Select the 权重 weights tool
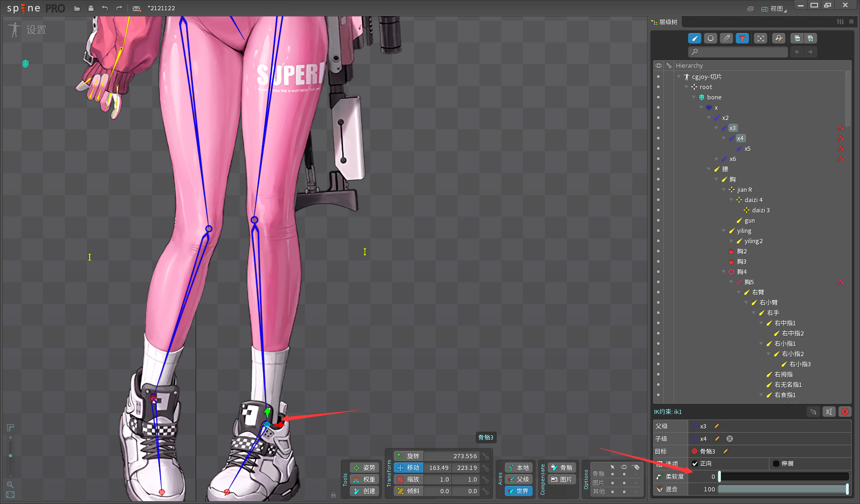This screenshot has height=504, width=860. point(364,479)
